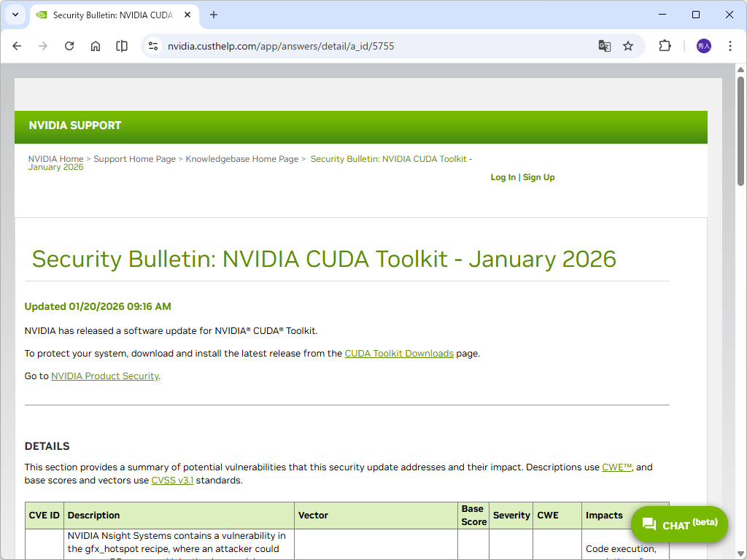Open the side panel icon
The height and width of the screenshot is (560, 747).
pos(122,46)
